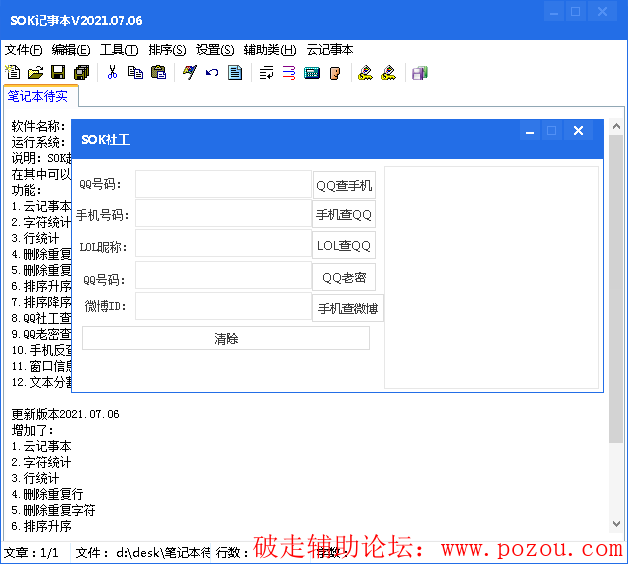Click the face profile toolbar icon
628x564 pixels.
coord(335,73)
